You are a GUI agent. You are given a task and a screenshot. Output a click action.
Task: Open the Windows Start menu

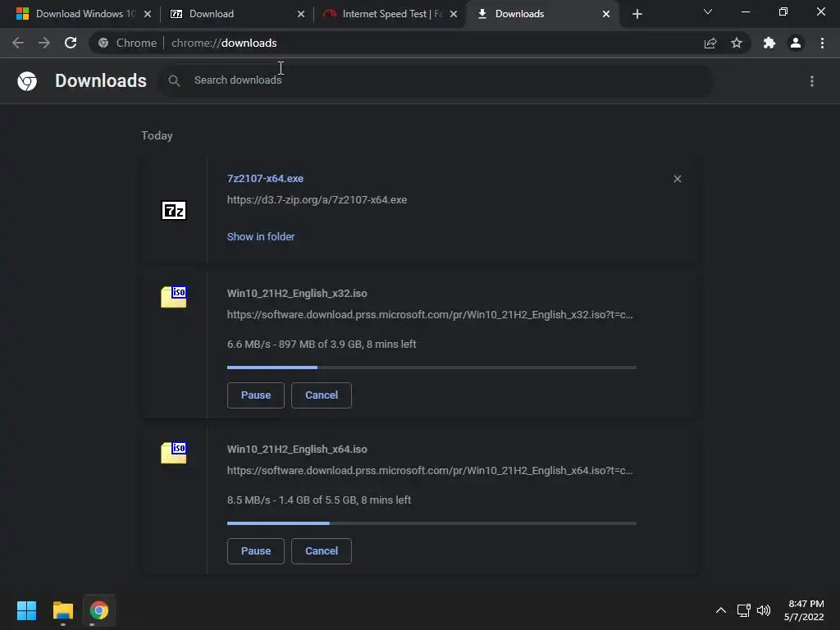(x=26, y=610)
